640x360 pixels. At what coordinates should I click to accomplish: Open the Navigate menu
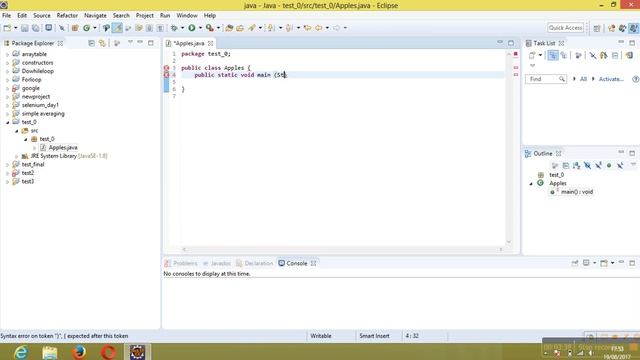[95, 16]
